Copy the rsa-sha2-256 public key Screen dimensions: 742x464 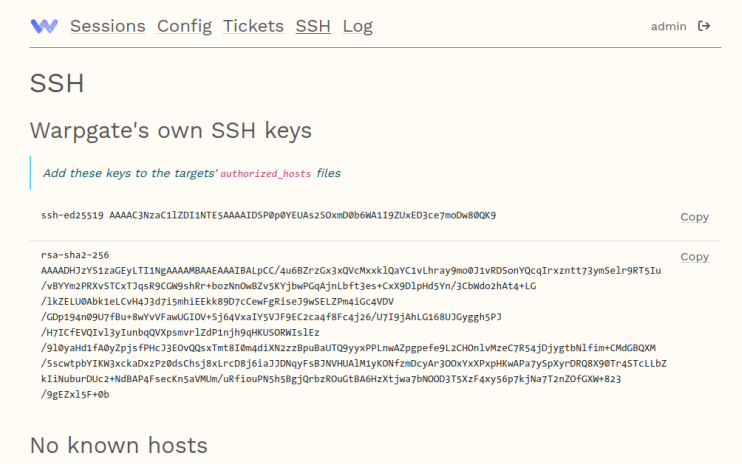tap(694, 257)
